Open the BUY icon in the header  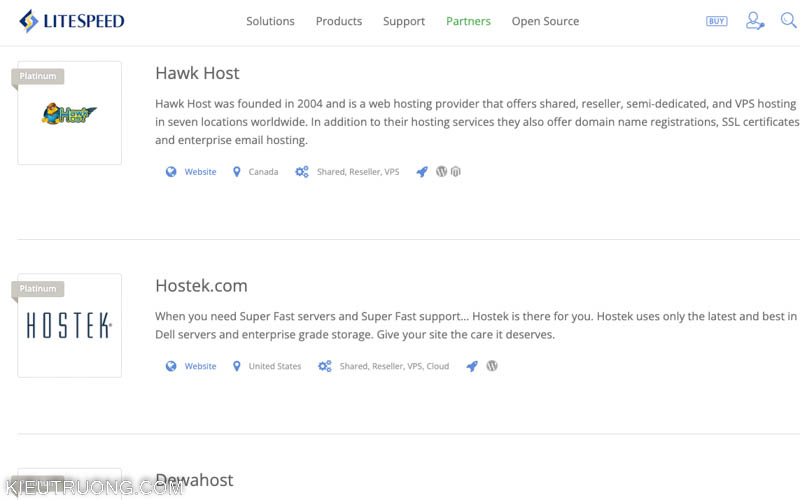click(716, 21)
